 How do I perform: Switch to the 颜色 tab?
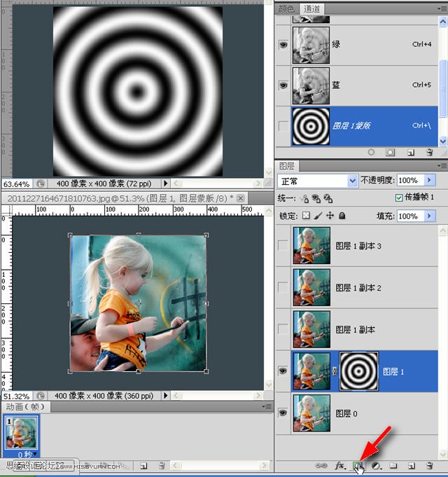pos(286,9)
